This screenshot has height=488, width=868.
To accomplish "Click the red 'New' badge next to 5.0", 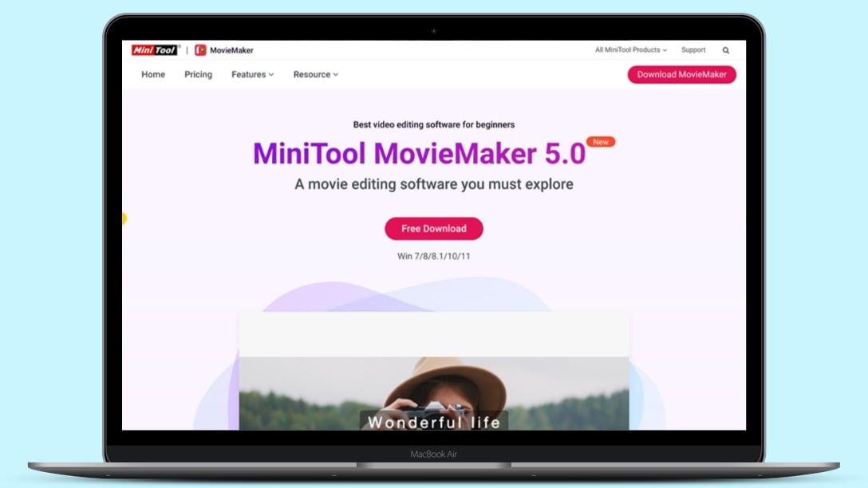I will 600,141.
